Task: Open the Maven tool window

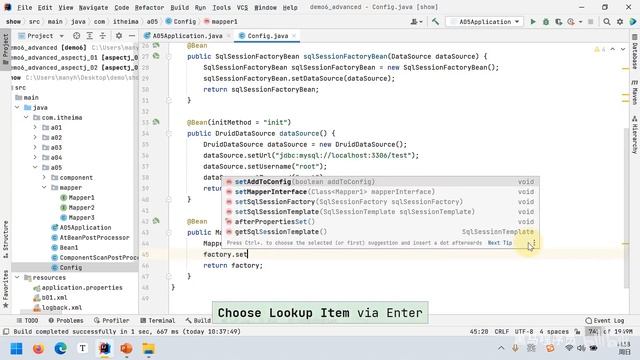Action: click(x=635, y=93)
